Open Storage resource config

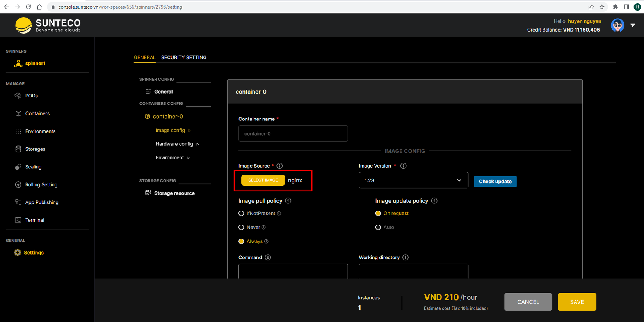174,193
